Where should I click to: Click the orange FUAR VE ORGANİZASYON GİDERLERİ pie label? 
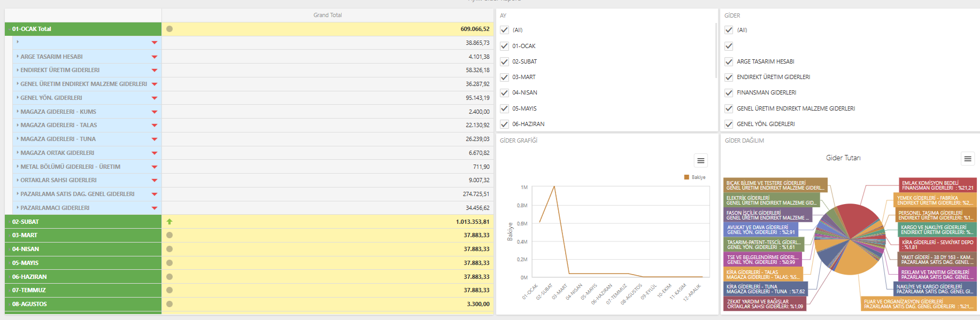919,304
